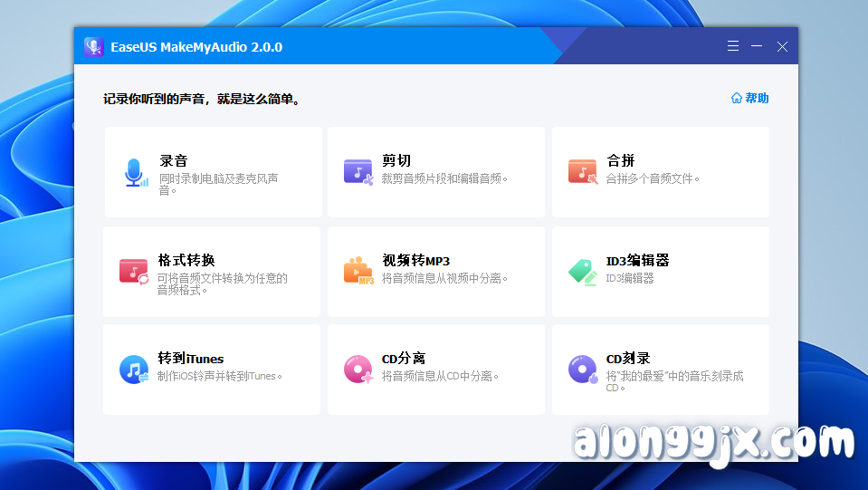The image size is (868, 490).
Task: Click the purple CD刻录 disc icon
Action: point(583,370)
